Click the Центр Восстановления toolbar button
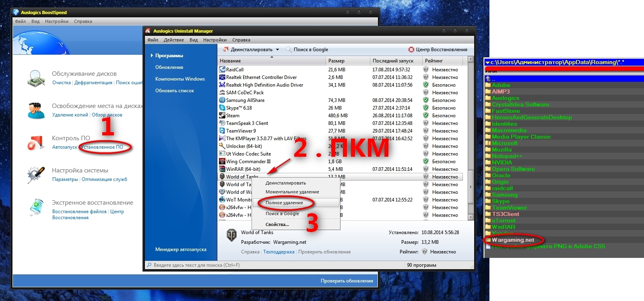The image size is (644, 301). 438,50
